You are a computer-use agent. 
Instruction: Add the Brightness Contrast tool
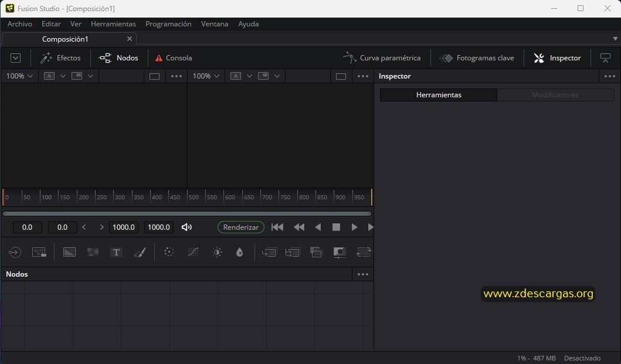[217, 252]
